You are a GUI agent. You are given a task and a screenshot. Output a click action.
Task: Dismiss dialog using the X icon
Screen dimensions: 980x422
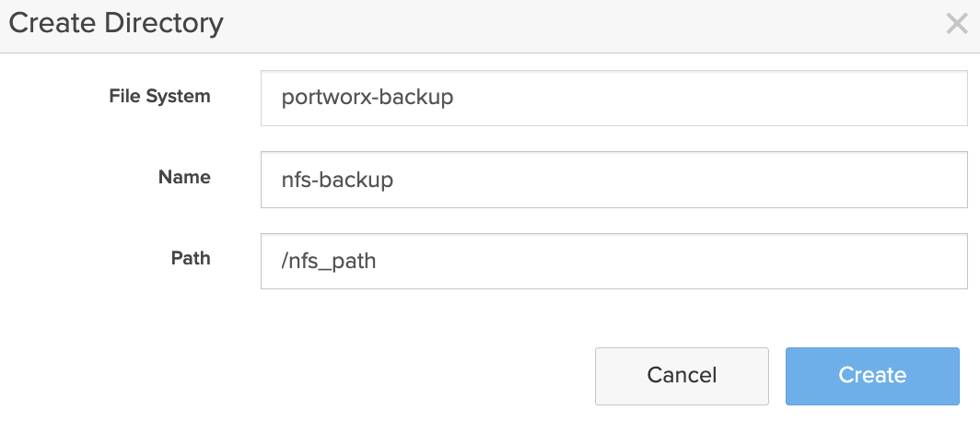tap(956, 24)
